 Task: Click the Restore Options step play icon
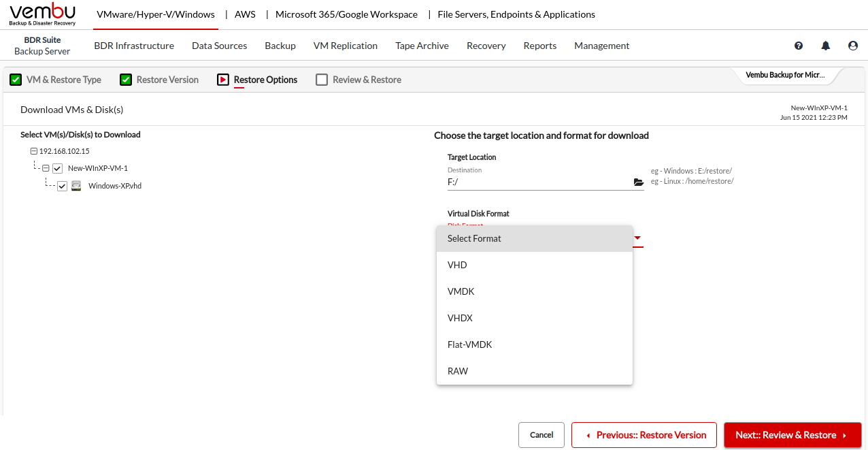click(223, 80)
